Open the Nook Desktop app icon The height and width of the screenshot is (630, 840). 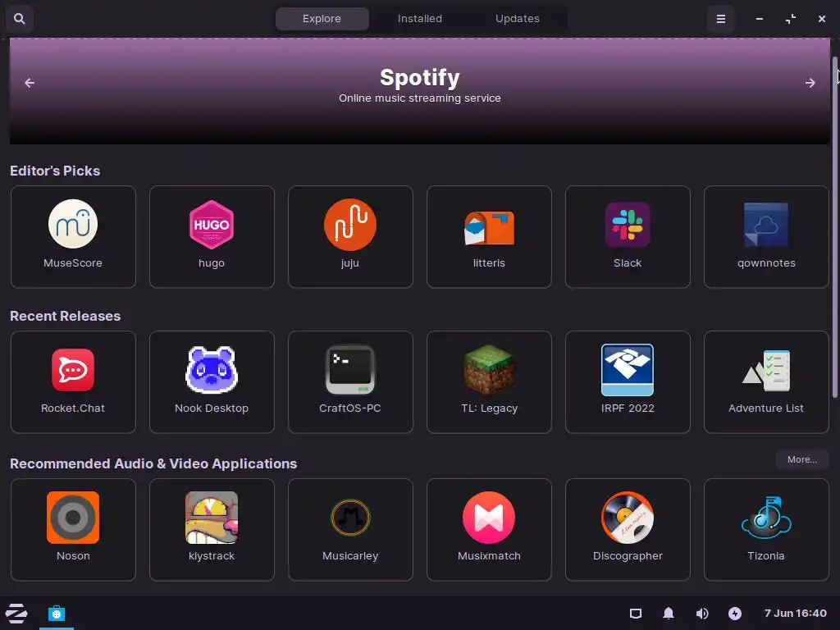(212, 370)
